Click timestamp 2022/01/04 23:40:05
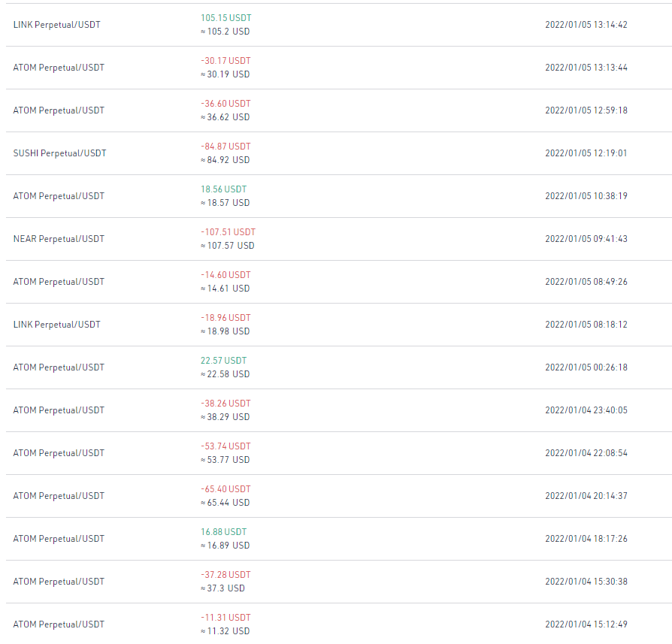 [x=586, y=410]
